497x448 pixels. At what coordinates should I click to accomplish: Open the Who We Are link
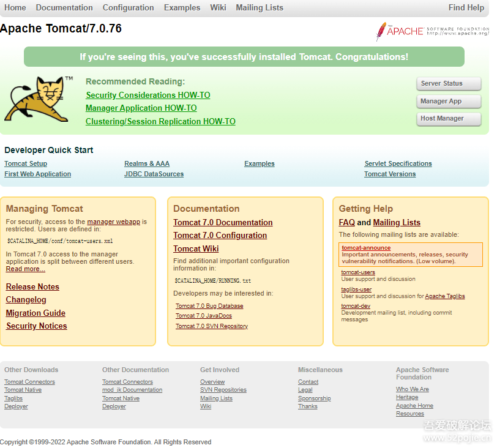click(413, 389)
